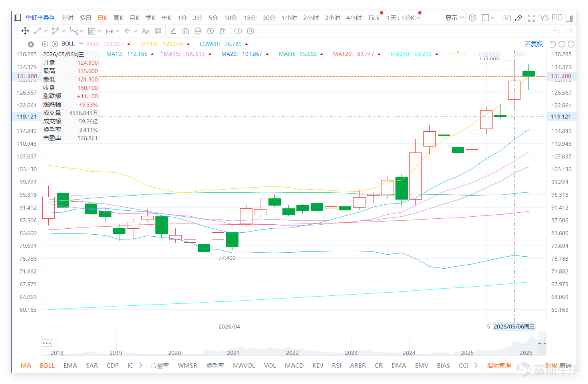Open the layout square dropdown
Viewport: 588px width, 384px height.
tap(488, 18)
